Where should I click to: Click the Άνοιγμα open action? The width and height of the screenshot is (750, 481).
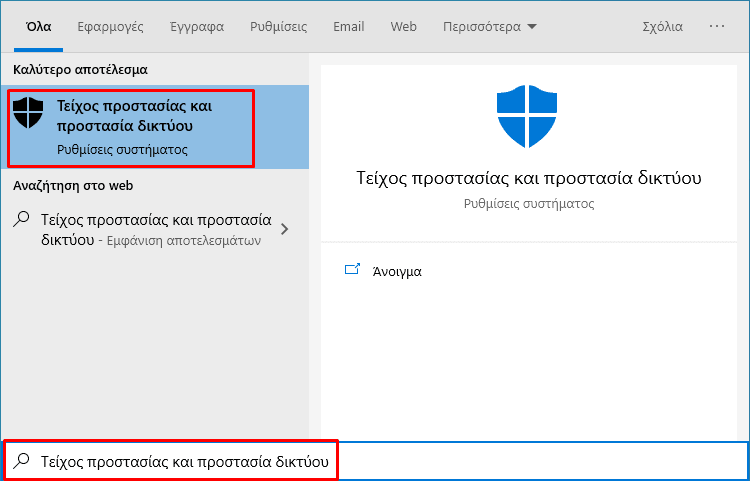(397, 272)
